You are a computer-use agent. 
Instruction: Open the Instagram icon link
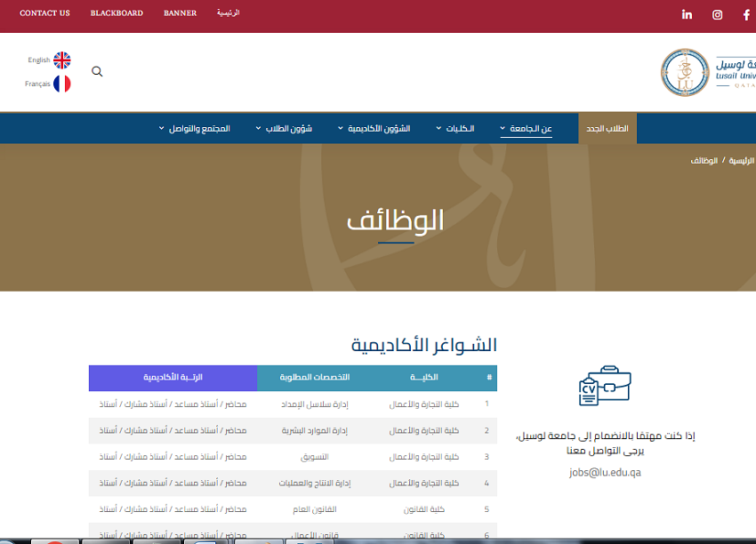coord(718,14)
